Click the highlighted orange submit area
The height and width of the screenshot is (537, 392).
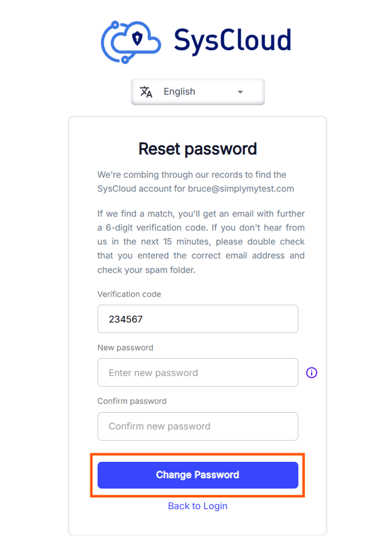click(x=197, y=475)
